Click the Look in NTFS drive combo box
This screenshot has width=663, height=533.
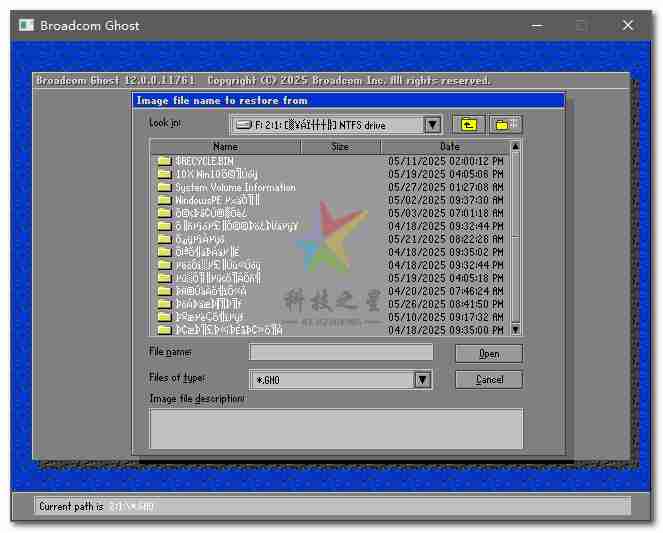[336, 125]
